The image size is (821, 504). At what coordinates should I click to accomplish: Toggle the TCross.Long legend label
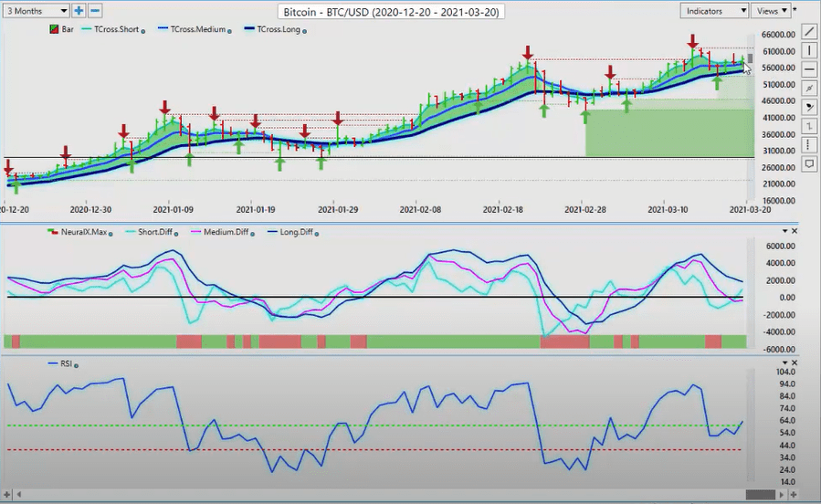pos(279,29)
